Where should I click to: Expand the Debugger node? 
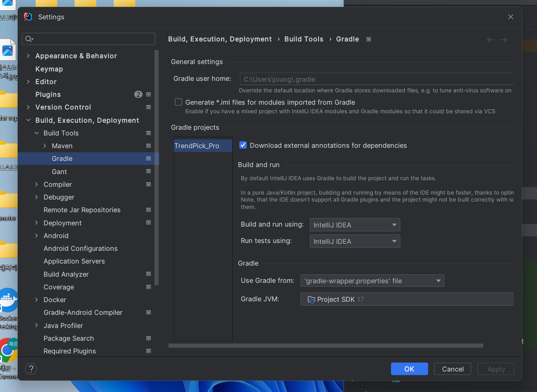36,197
